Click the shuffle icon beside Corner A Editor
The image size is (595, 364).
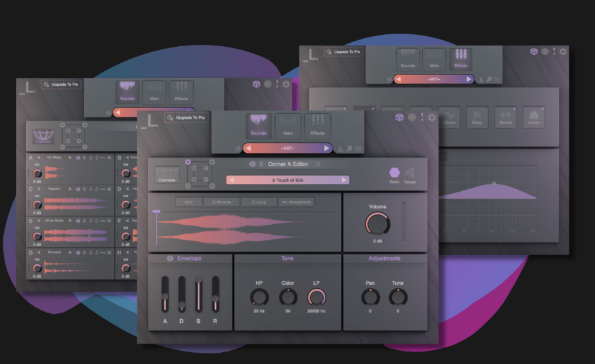click(x=317, y=164)
